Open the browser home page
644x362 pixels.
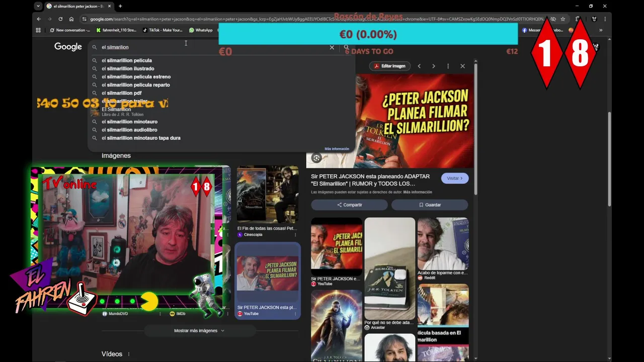click(x=71, y=19)
